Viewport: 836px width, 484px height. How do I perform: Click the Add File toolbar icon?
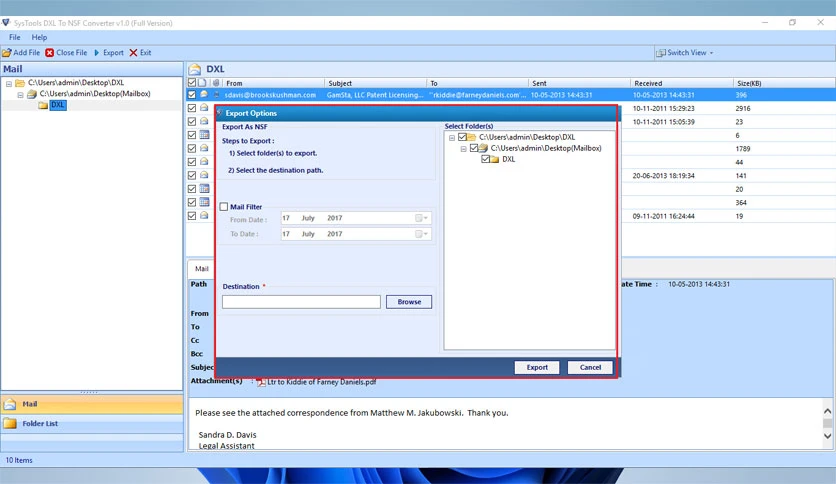[x=7, y=53]
